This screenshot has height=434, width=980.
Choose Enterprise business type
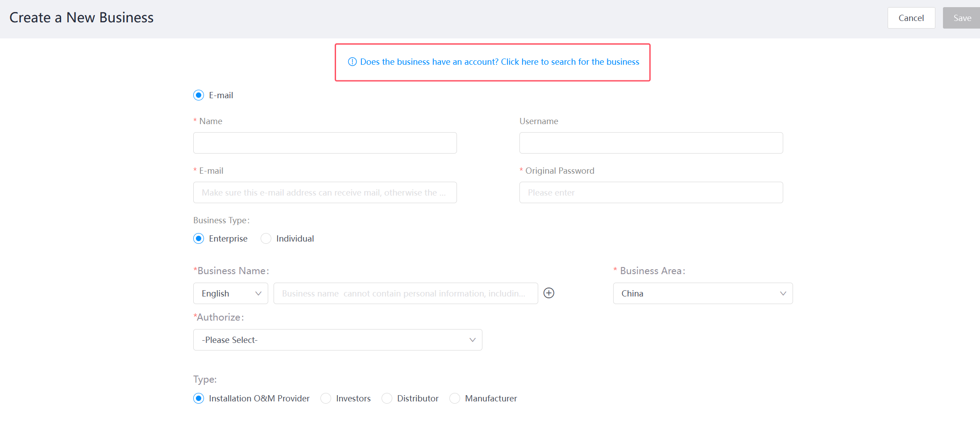click(x=199, y=238)
